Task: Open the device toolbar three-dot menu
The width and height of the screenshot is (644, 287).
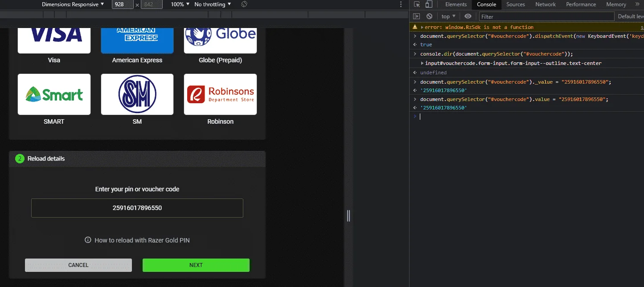Action: pyautogui.click(x=402, y=4)
